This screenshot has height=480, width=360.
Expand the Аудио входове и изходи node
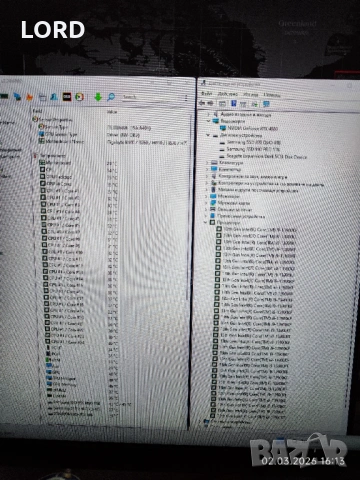tap(209, 114)
